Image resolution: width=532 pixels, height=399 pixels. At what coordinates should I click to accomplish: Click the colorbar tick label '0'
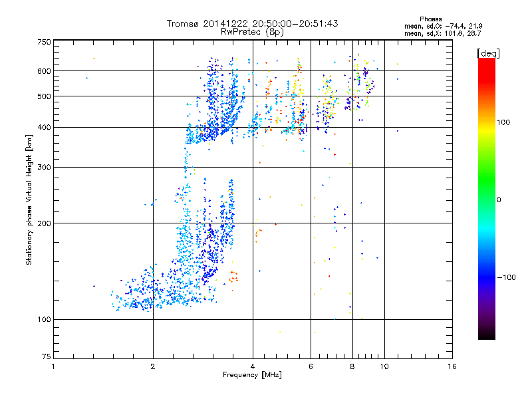pyautogui.click(x=499, y=200)
